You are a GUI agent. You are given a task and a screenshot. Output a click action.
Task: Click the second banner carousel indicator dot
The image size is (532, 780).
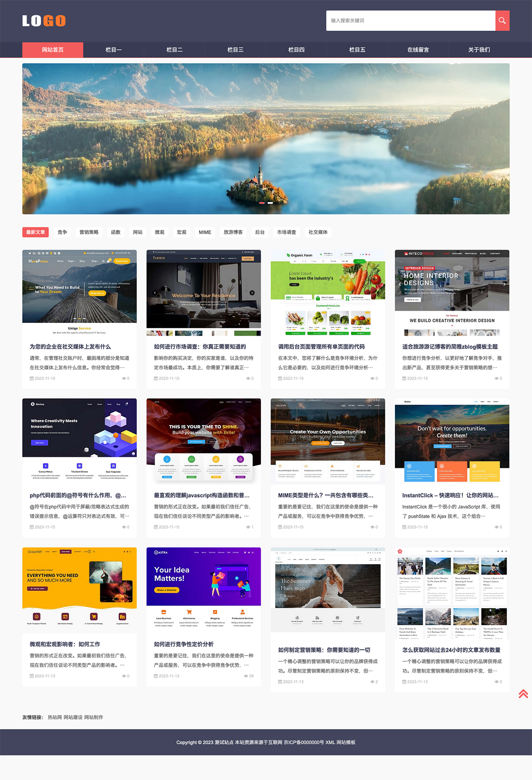[x=270, y=203]
